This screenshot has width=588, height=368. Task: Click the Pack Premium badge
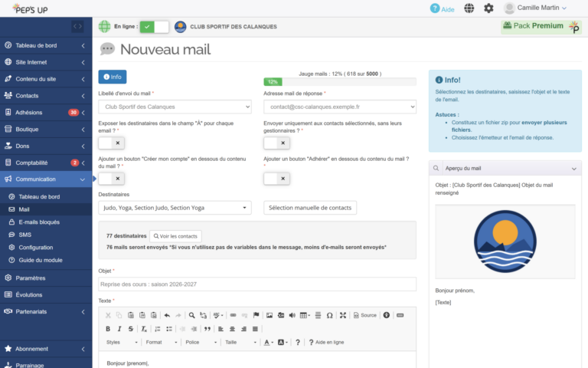541,27
